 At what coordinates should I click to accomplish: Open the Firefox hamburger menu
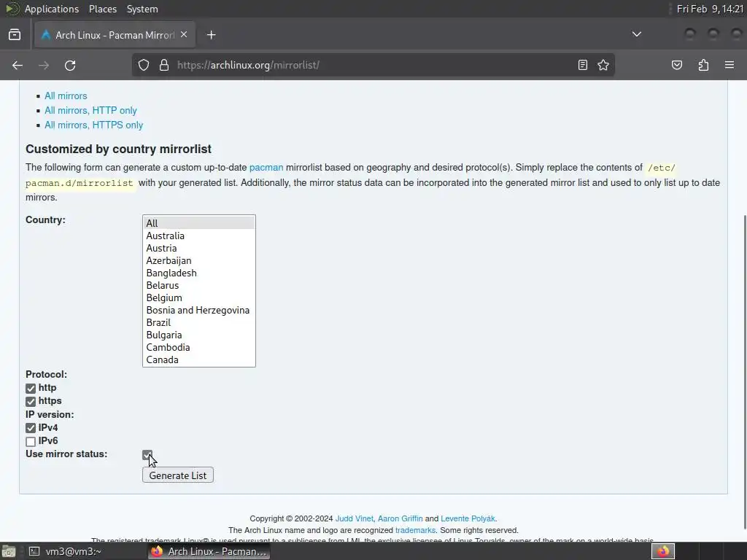coord(729,65)
